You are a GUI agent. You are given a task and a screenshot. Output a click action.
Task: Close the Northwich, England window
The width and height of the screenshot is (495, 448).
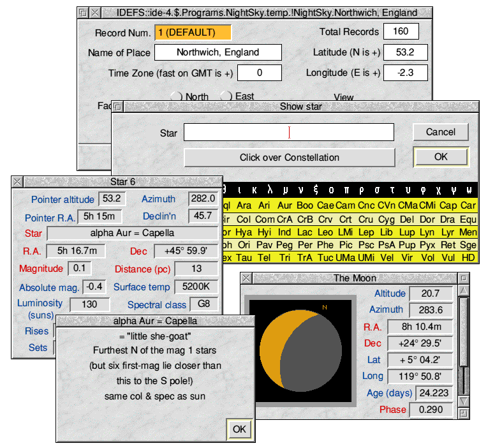coord(95,13)
